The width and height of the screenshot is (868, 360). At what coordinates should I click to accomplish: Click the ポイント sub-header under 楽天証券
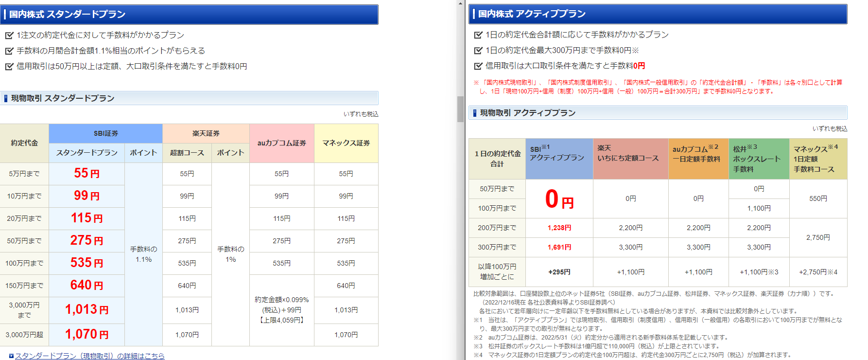coord(230,153)
